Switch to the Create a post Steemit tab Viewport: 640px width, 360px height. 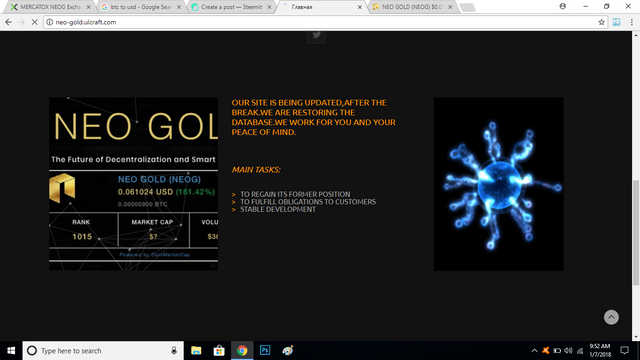(231, 7)
